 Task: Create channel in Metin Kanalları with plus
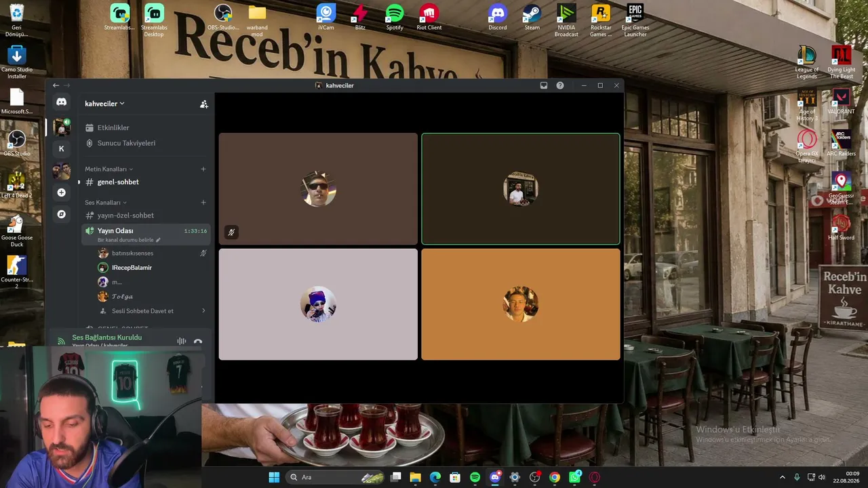coord(203,169)
